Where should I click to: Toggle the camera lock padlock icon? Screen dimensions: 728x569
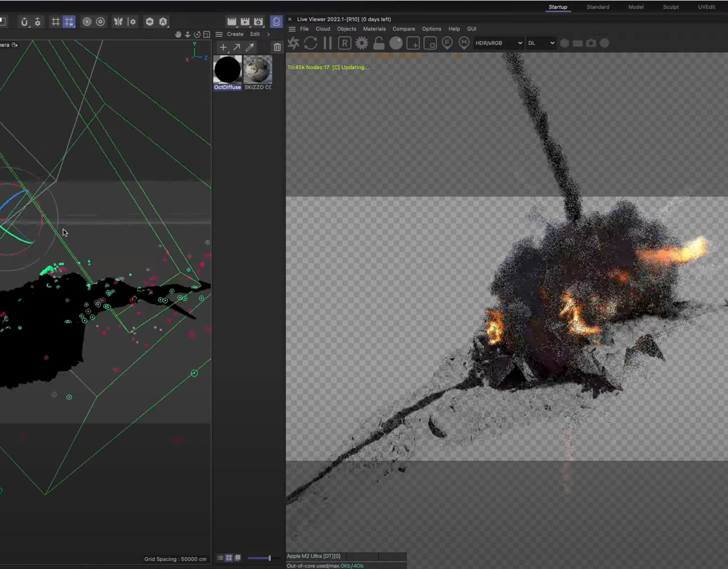tap(379, 43)
